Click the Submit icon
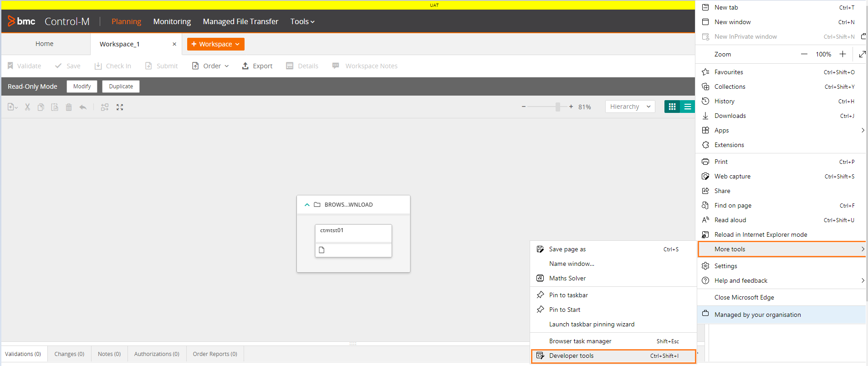The image size is (868, 366). (148, 66)
